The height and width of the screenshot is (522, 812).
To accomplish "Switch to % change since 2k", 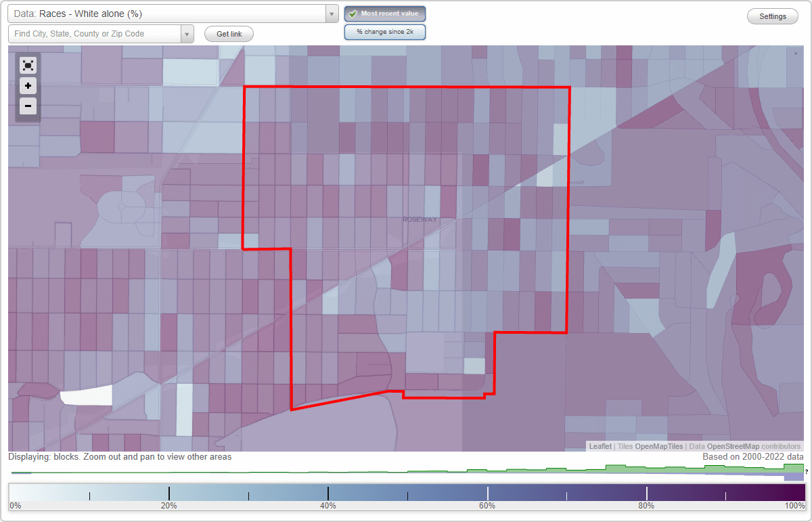I will (385, 32).
